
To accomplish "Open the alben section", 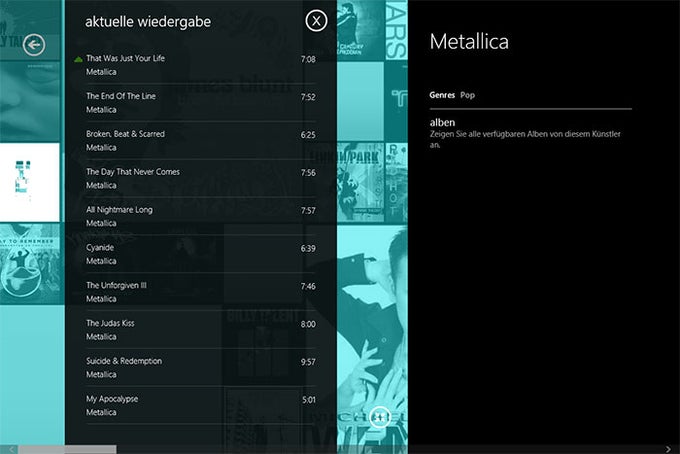I will click(x=442, y=122).
